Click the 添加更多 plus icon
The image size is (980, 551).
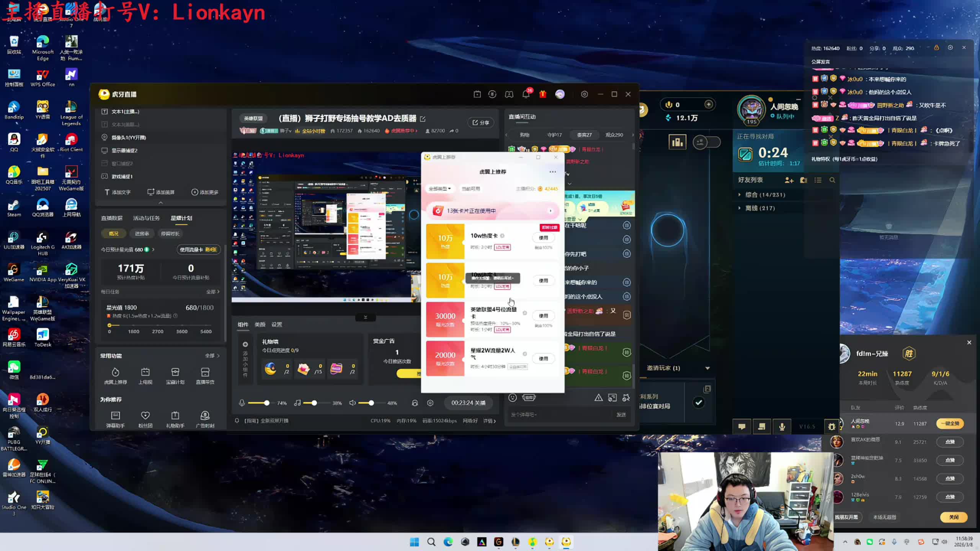(x=194, y=192)
